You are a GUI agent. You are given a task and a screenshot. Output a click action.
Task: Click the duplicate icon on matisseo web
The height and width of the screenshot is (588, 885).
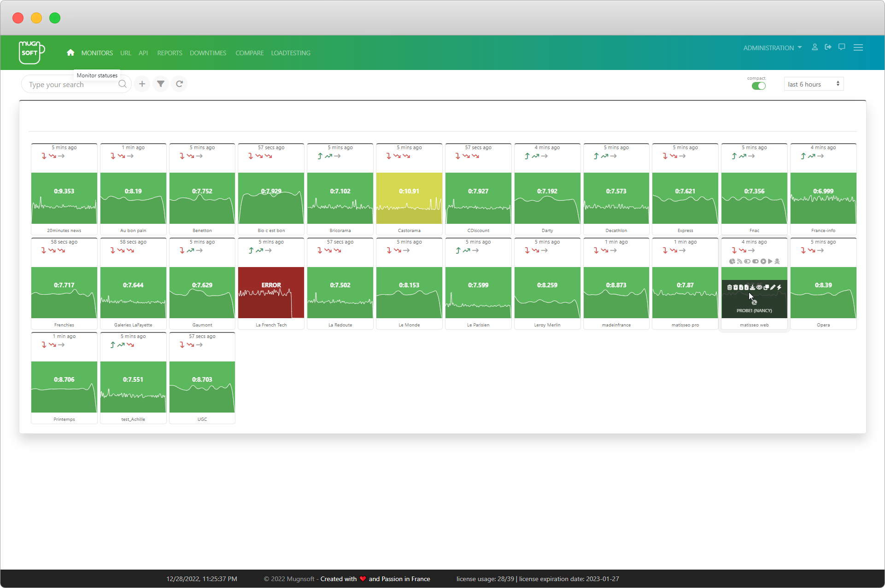766,287
